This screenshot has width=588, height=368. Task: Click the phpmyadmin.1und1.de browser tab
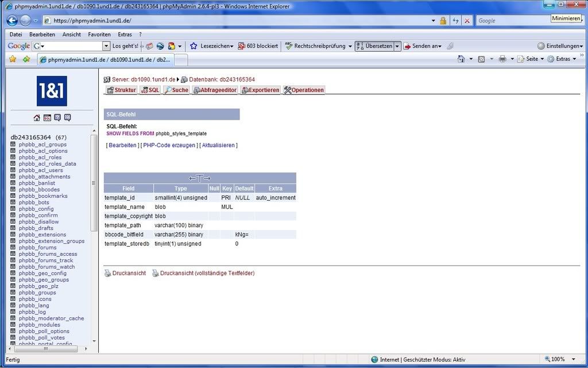coord(106,59)
